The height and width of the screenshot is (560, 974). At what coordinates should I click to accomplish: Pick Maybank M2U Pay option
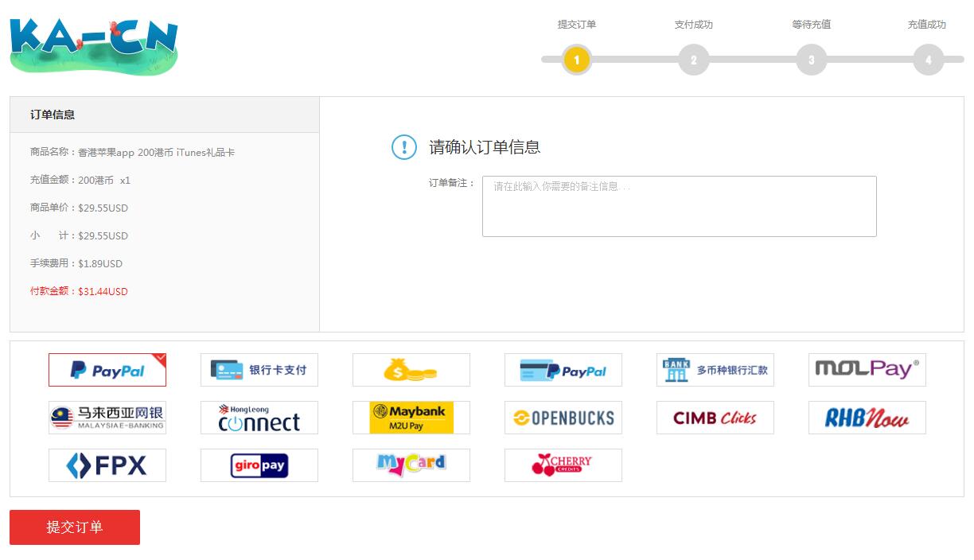click(411, 418)
